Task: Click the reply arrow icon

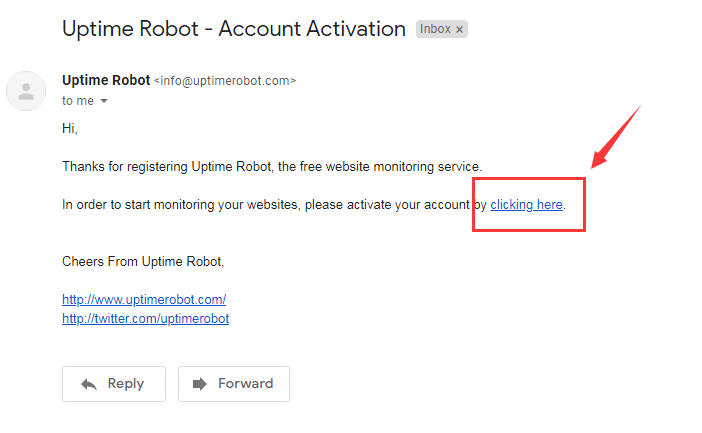Action: pyautogui.click(x=89, y=384)
